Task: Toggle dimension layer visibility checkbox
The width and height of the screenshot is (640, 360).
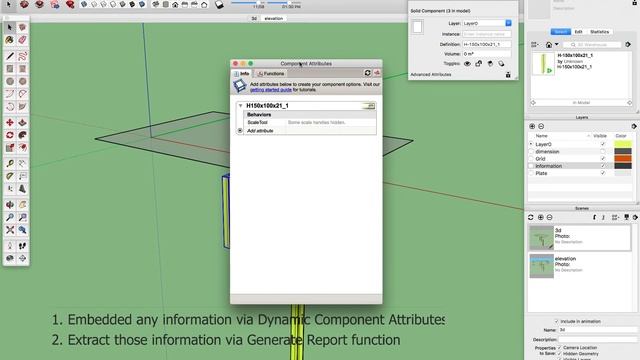Action: pos(603,151)
